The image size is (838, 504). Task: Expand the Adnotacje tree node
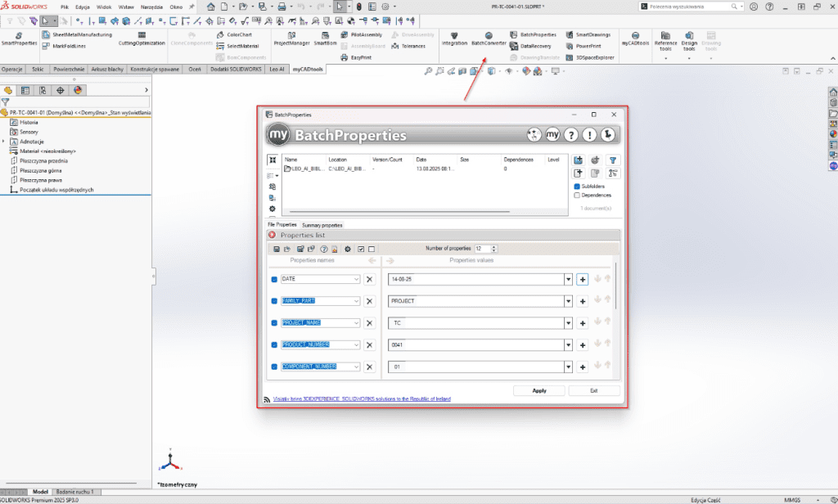point(4,142)
